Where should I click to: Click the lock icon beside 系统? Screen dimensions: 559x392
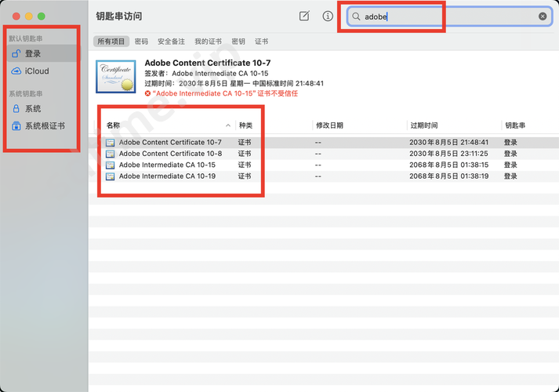click(x=16, y=109)
